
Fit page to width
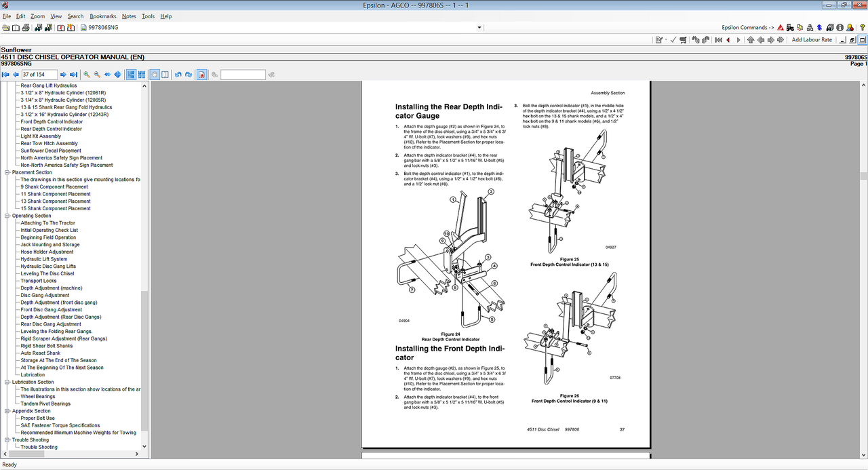(x=107, y=75)
